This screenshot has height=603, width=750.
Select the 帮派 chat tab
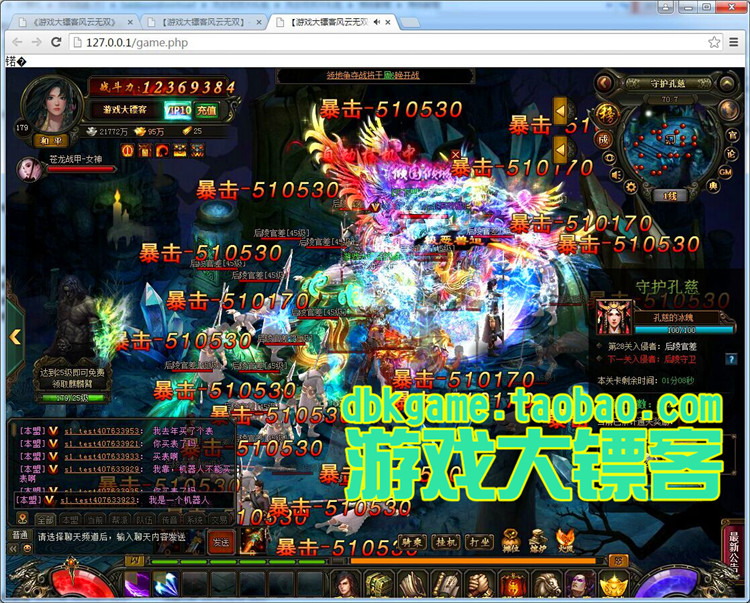pyautogui.click(x=120, y=519)
